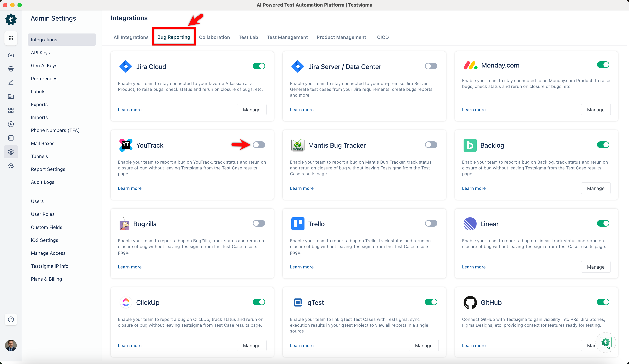Click Manage on the qTest card

click(x=424, y=345)
